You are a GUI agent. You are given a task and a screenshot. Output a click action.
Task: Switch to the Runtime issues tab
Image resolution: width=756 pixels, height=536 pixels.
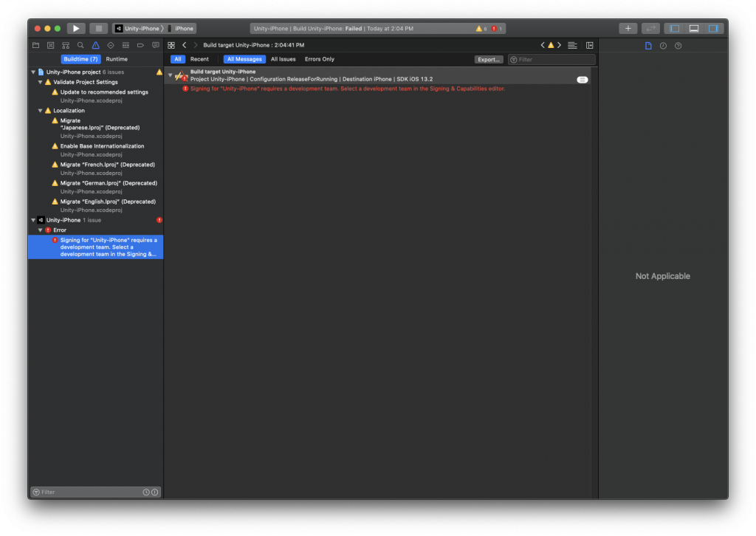[117, 59]
